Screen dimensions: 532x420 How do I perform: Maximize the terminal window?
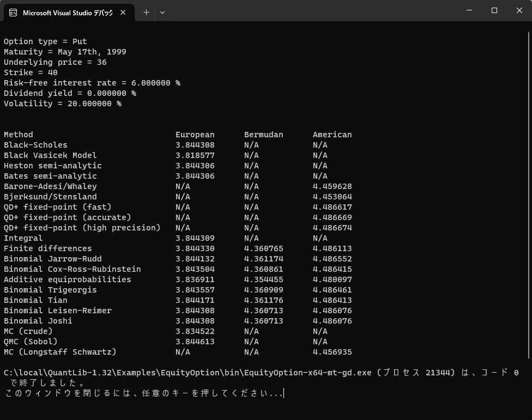tap(494, 10)
